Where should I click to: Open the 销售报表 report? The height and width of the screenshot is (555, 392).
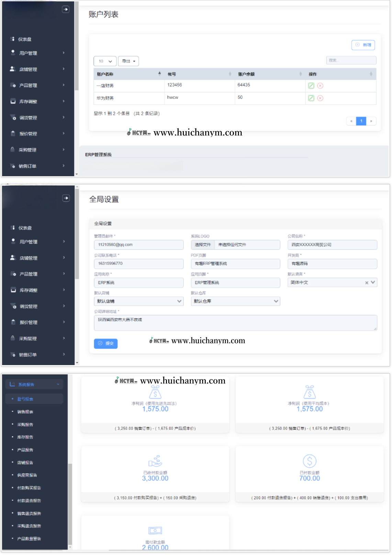[25, 412]
